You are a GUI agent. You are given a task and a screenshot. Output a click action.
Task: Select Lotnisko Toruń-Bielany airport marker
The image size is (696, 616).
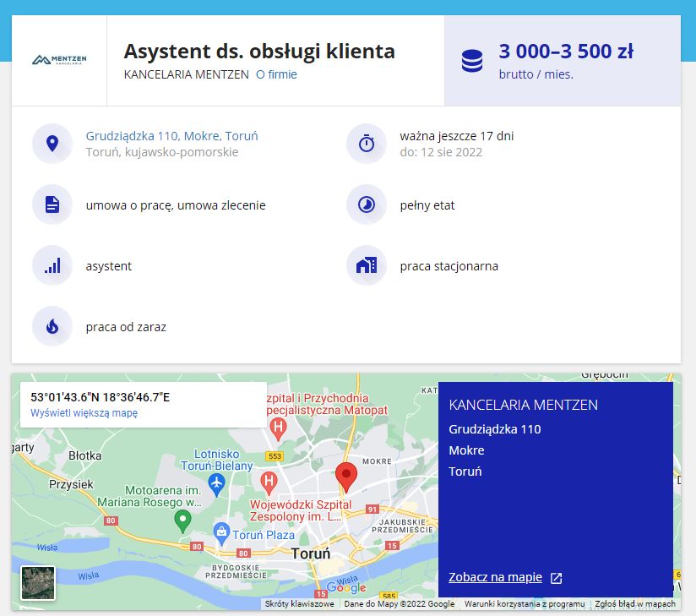[x=216, y=484]
